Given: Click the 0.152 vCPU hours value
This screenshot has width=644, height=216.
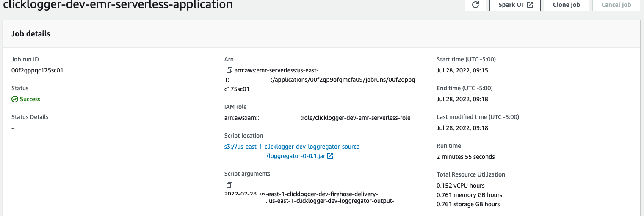Looking at the screenshot, I should coord(460,186).
